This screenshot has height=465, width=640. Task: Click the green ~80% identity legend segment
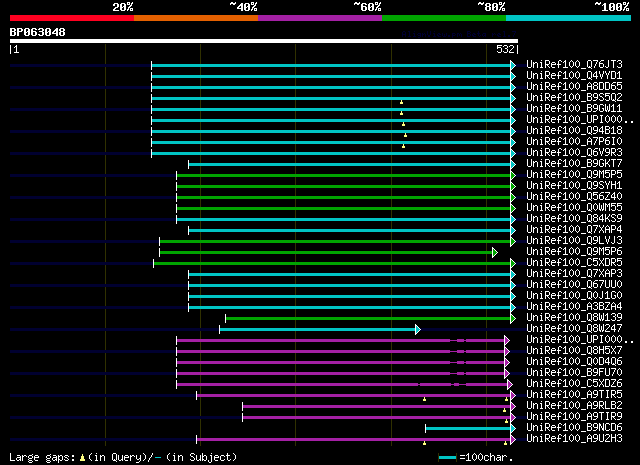[x=444, y=18]
